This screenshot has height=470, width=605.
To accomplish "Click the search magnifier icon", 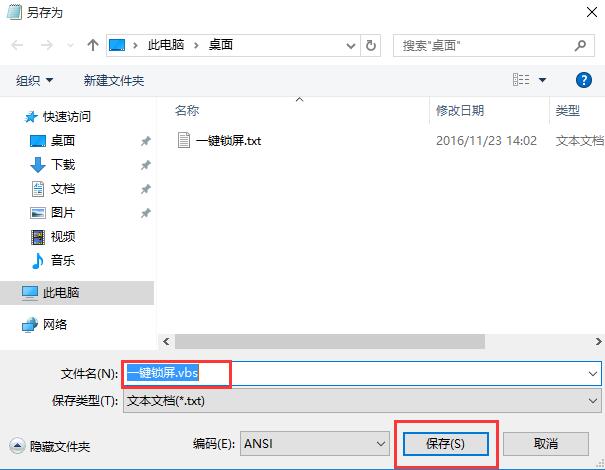I will (x=580, y=46).
